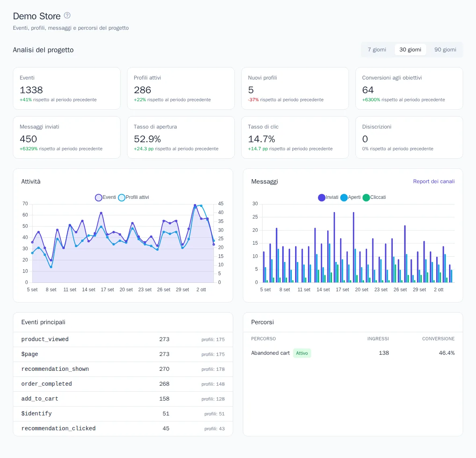This screenshot has width=476, height=458.
Task: Click the $page event row
Action: (x=123, y=354)
